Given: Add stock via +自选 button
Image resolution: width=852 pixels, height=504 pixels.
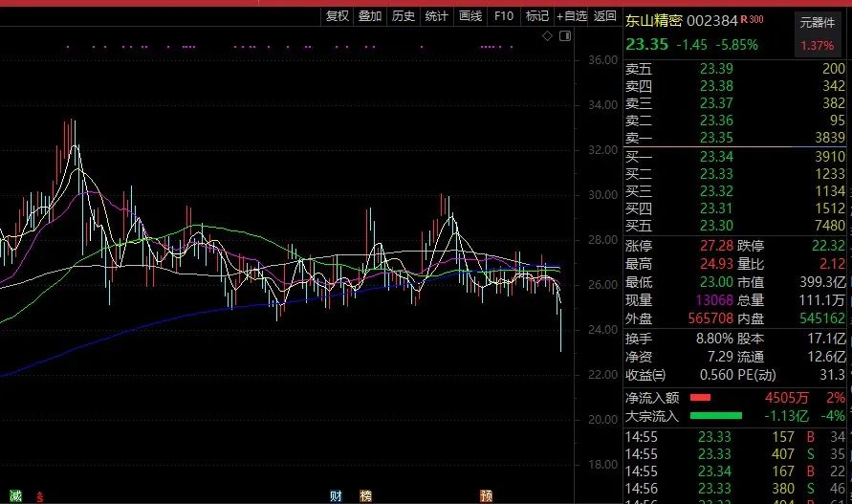Looking at the screenshot, I should click(x=572, y=15).
